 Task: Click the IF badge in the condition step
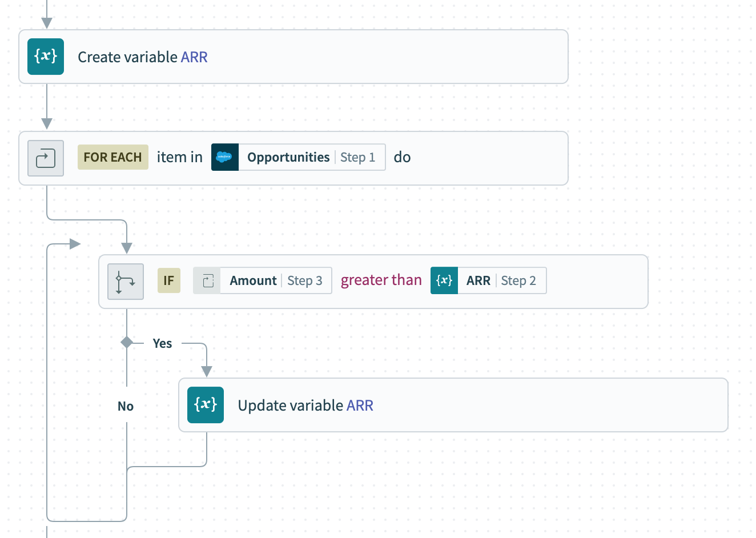pos(169,280)
